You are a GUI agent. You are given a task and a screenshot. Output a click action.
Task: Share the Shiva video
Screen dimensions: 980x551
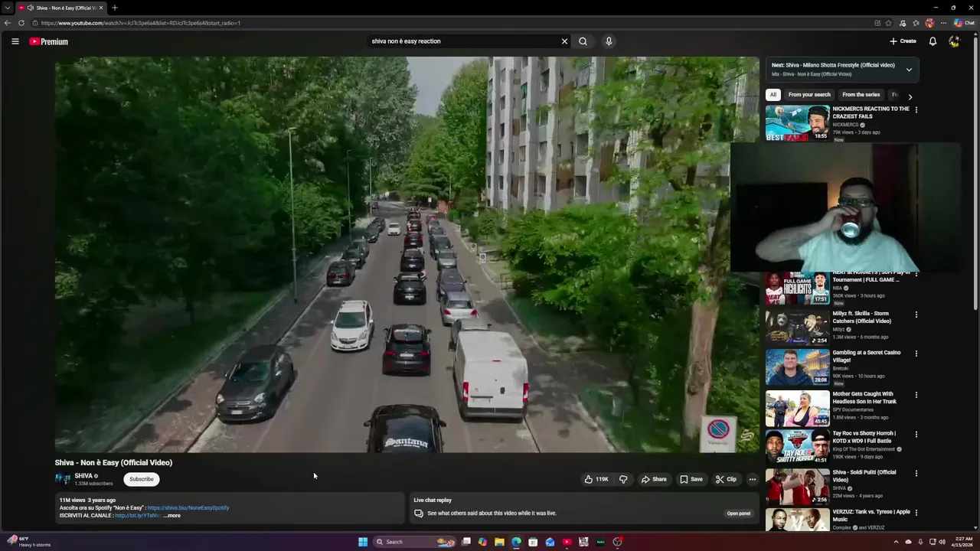pyautogui.click(x=654, y=479)
